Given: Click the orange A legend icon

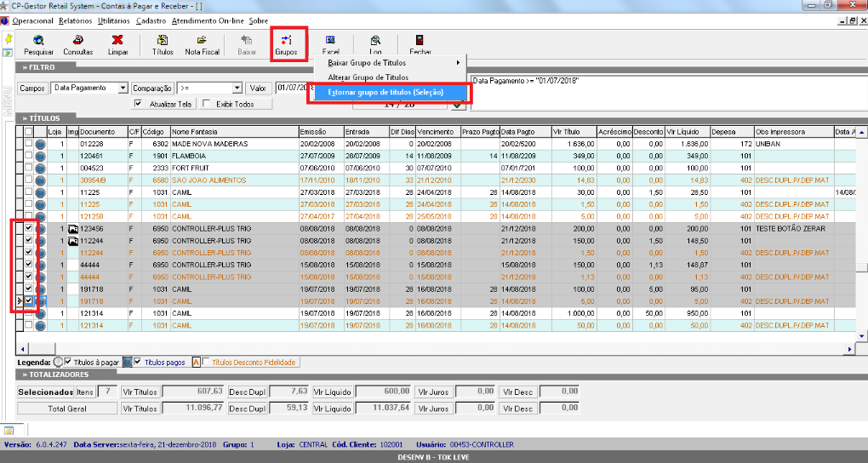Looking at the screenshot, I should pyautogui.click(x=196, y=363).
